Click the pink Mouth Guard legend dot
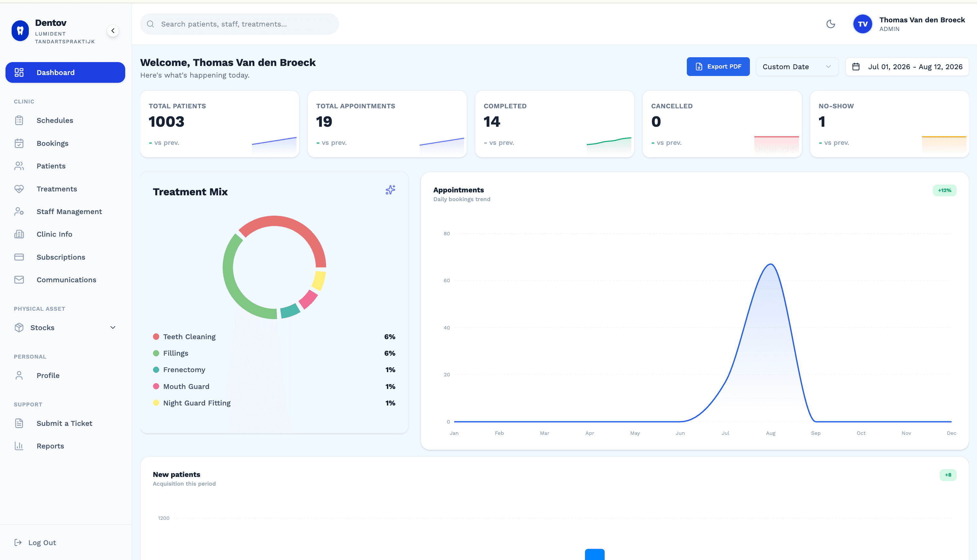 coord(156,386)
